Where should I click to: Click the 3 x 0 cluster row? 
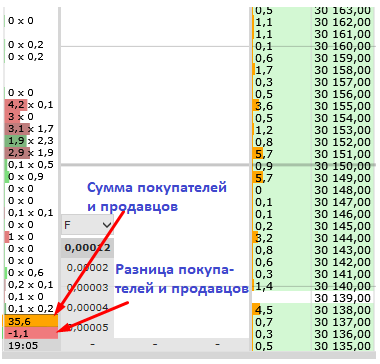(30, 117)
